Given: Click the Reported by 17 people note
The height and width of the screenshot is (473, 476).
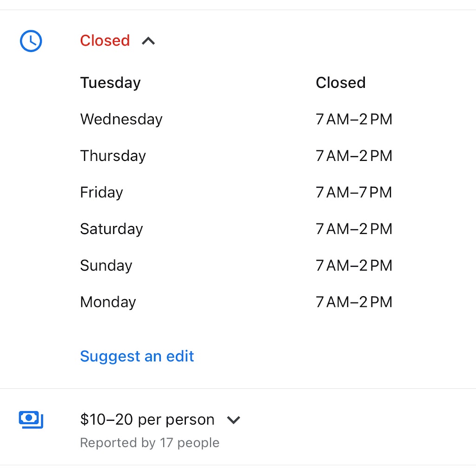Looking at the screenshot, I should coord(150,443).
